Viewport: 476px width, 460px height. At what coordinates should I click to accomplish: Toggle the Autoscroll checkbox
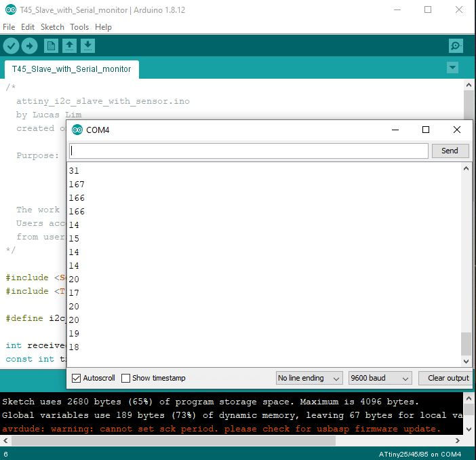pos(76,378)
